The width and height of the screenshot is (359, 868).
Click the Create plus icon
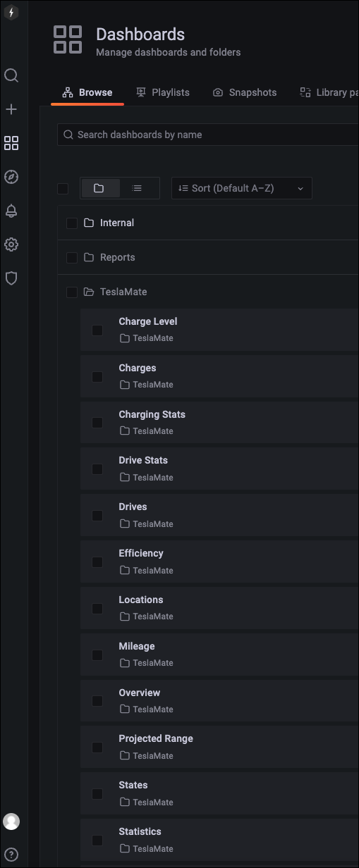pyautogui.click(x=11, y=109)
